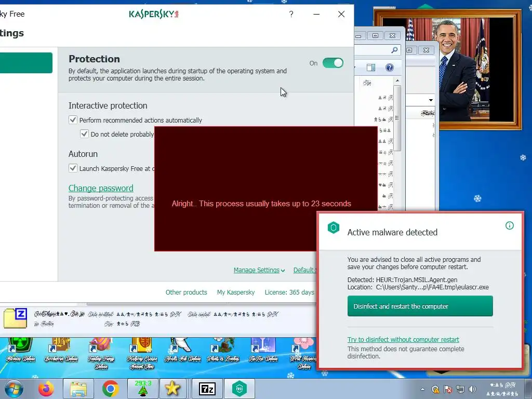This screenshot has height=399, width=532.
Task: Click Show desktop strip at taskbar end
Action: coord(529,389)
